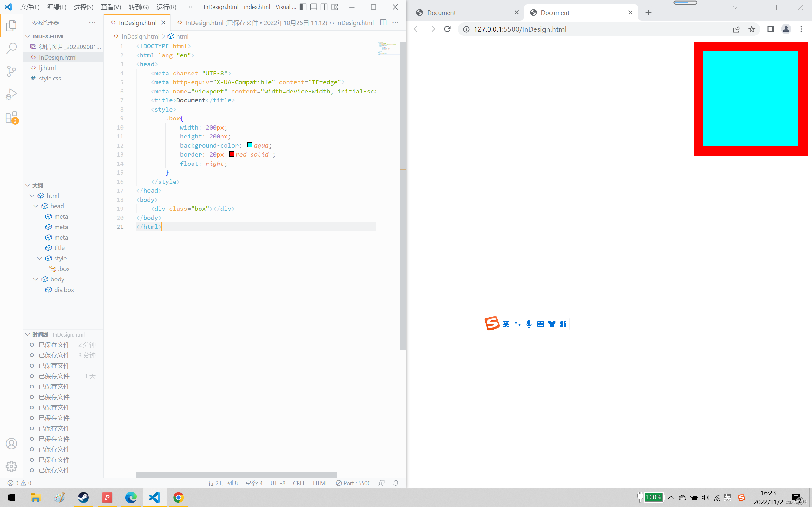The width and height of the screenshot is (812, 507).
Task: Toggle the primary sidebar layout button
Action: point(303,7)
